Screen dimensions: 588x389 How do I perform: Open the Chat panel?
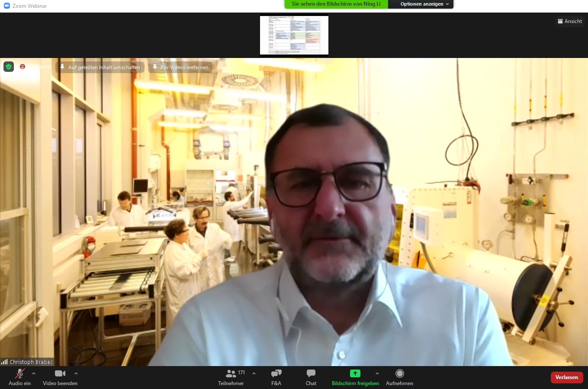coord(311,374)
